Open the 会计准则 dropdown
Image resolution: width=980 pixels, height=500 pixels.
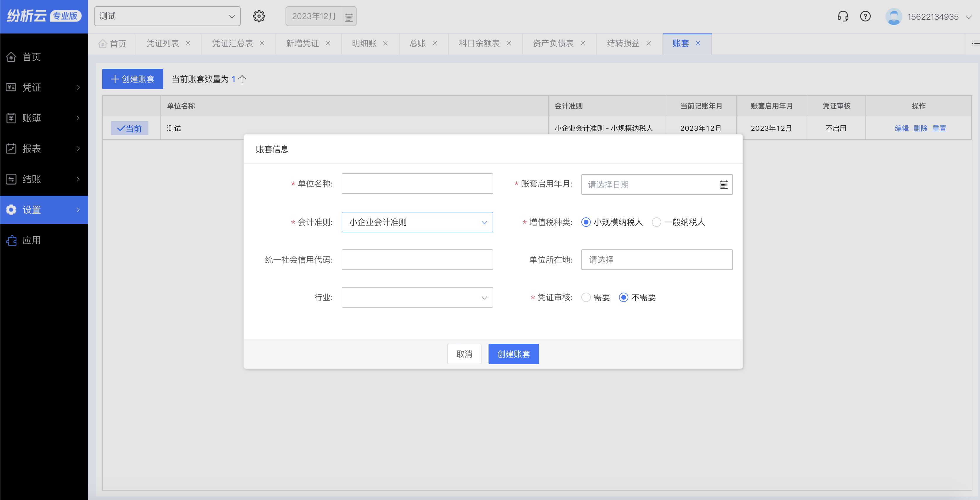coord(417,222)
